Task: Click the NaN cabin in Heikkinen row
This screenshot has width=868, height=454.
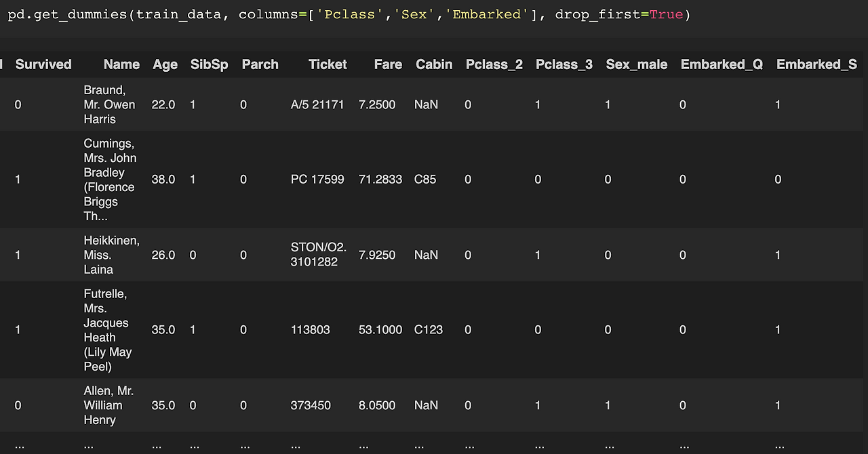Action: [x=427, y=255]
